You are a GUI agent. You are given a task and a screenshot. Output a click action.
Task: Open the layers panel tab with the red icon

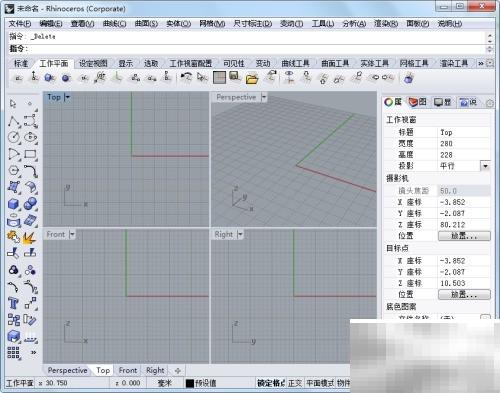[418, 102]
